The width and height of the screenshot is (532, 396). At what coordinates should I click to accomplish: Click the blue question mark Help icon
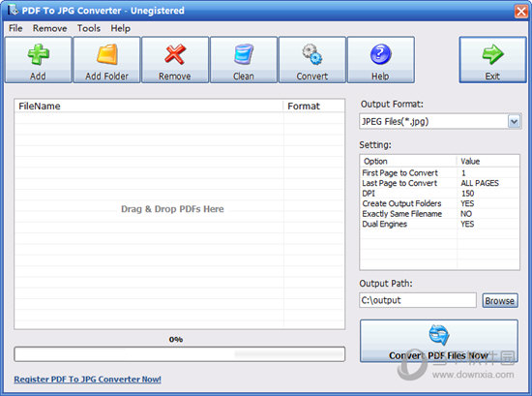click(x=381, y=54)
